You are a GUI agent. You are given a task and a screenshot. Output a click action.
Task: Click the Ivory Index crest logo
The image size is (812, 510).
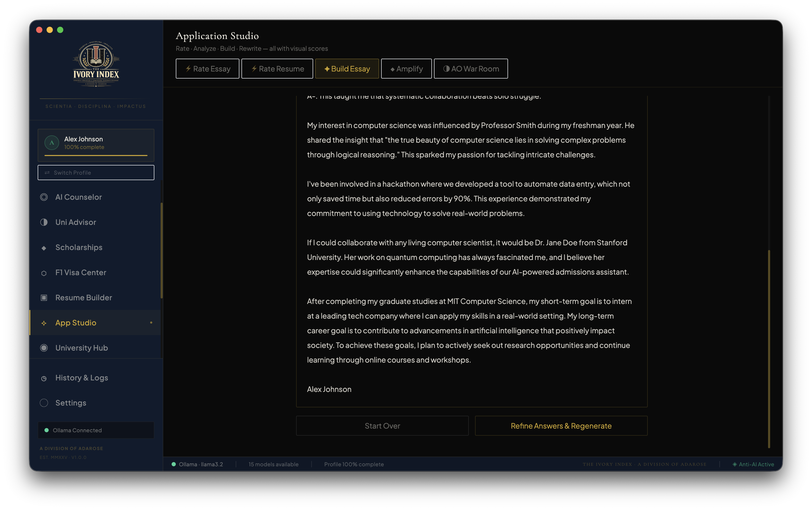(x=96, y=64)
